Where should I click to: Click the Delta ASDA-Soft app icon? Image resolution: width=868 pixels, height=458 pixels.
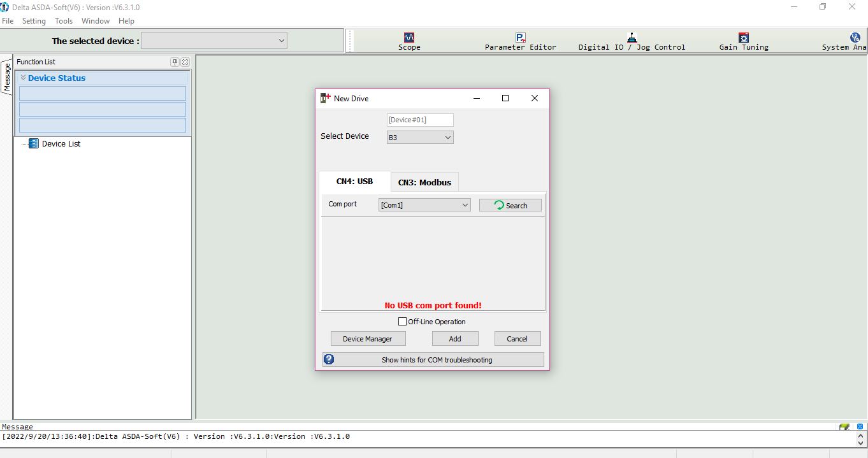4,7
